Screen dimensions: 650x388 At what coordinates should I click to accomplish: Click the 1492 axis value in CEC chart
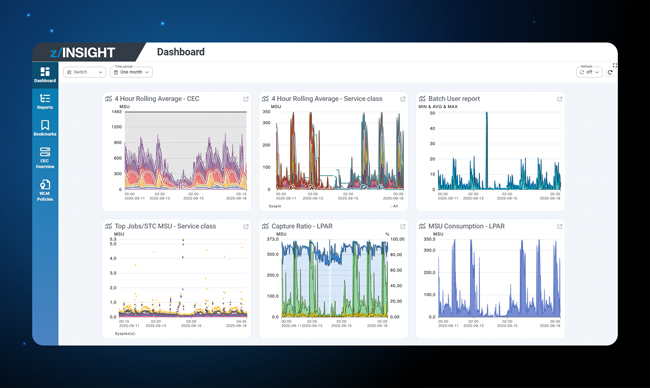coord(116,112)
